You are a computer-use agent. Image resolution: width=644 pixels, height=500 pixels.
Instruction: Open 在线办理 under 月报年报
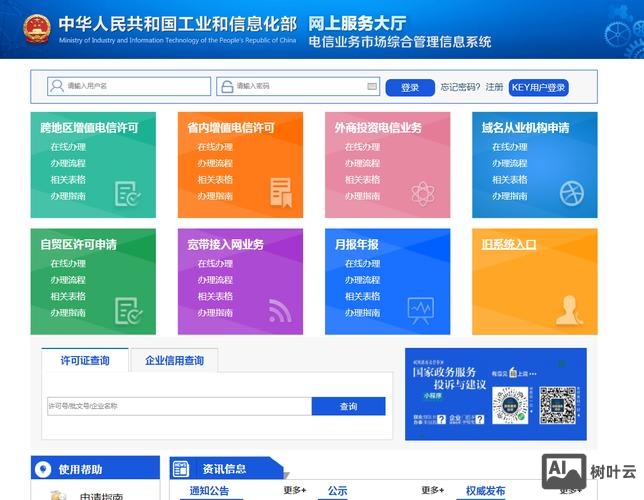363,263
